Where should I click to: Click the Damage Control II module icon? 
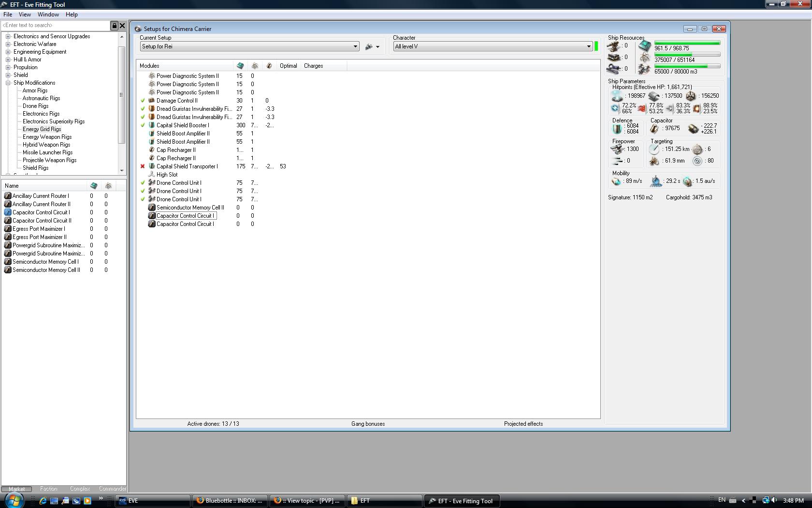coord(151,101)
